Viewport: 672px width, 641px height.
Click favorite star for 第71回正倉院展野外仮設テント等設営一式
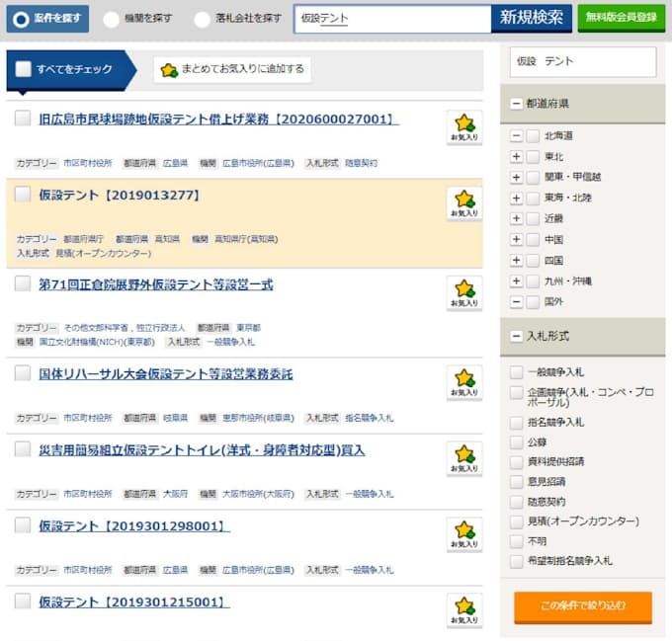click(463, 293)
